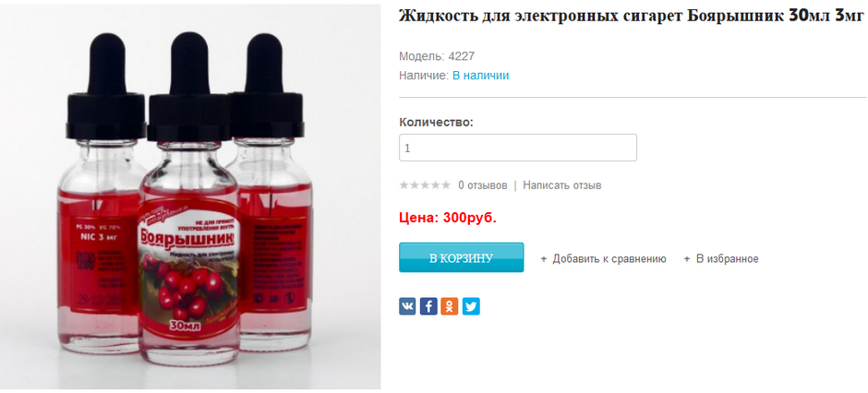Click the first rating star
This screenshot has width=868, height=393.
[404, 185]
